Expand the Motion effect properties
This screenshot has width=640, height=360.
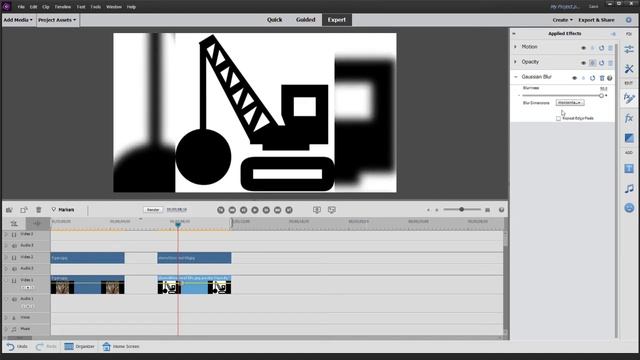pos(515,47)
